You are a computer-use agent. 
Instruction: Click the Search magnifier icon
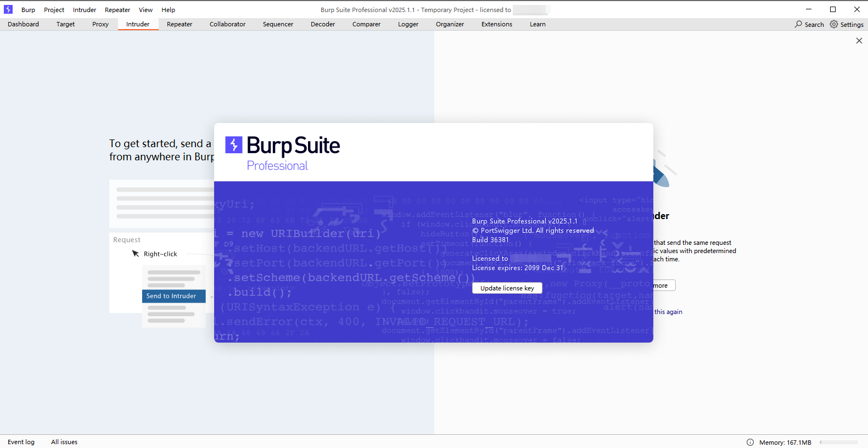[798, 24]
